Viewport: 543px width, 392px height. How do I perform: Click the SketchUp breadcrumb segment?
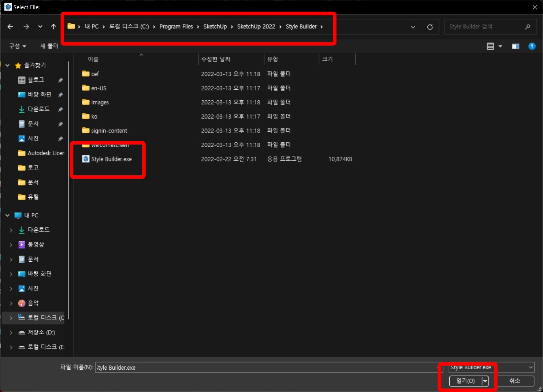215,26
